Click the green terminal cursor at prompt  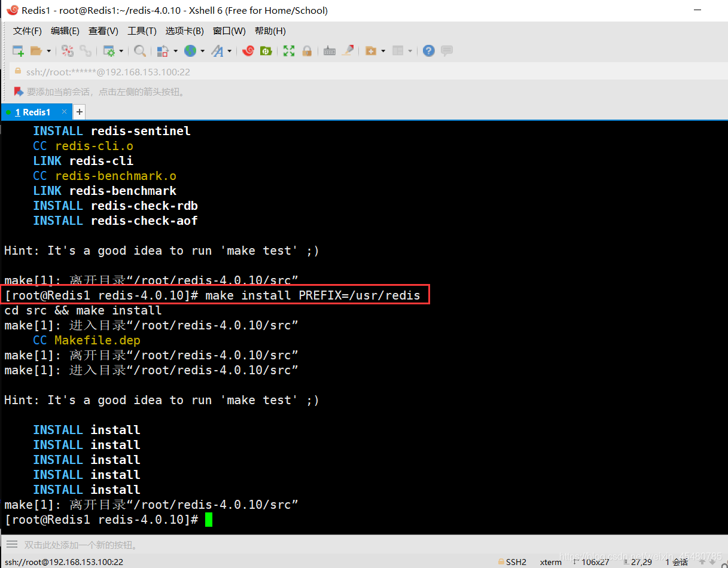pos(209,520)
